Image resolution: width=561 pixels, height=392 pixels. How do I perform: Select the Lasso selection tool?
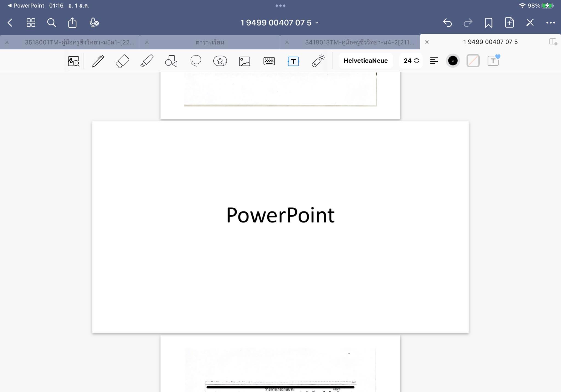pyautogui.click(x=196, y=61)
